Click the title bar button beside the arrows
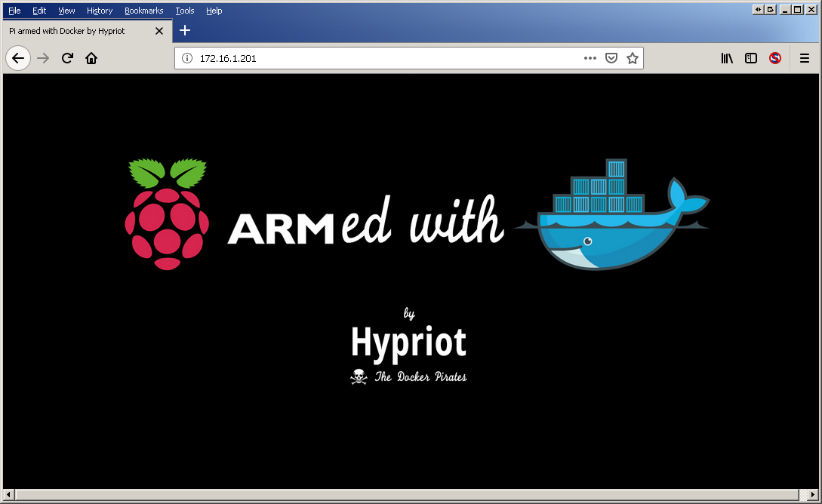822x504 pixels. [771, 9]
